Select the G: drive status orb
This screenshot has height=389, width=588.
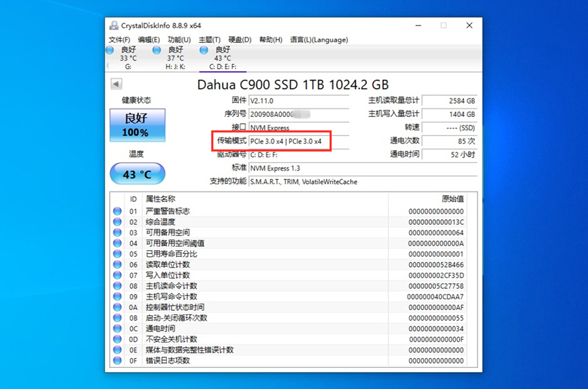(x=110, y=50)
